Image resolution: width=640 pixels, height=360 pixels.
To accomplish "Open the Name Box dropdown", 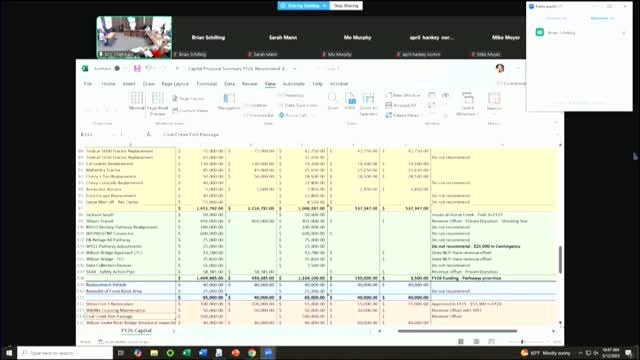I will click(114, 134).
